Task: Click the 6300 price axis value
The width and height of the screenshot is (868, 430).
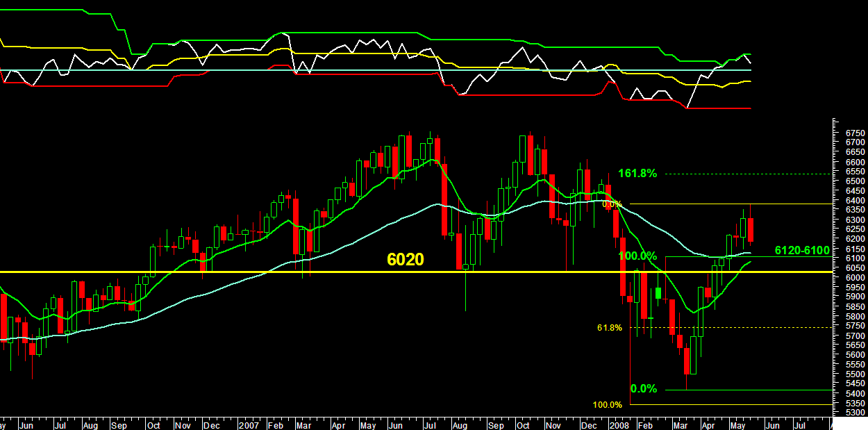Action: (x=855, y=220)
